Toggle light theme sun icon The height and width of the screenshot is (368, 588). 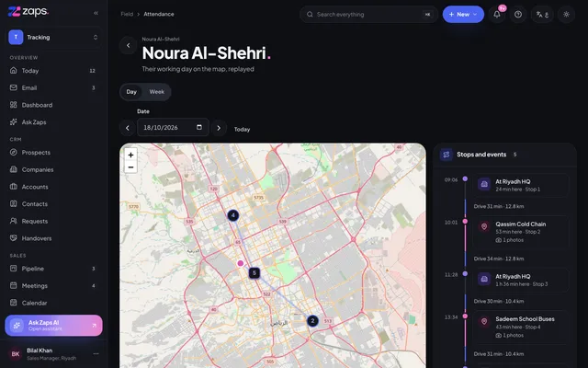tap(566, 15)
